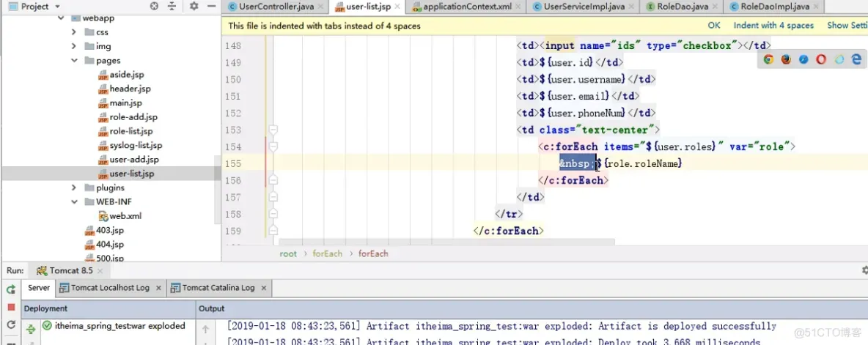Select 403.jsp file
868x345 pixels.
[x=110, y=230]
